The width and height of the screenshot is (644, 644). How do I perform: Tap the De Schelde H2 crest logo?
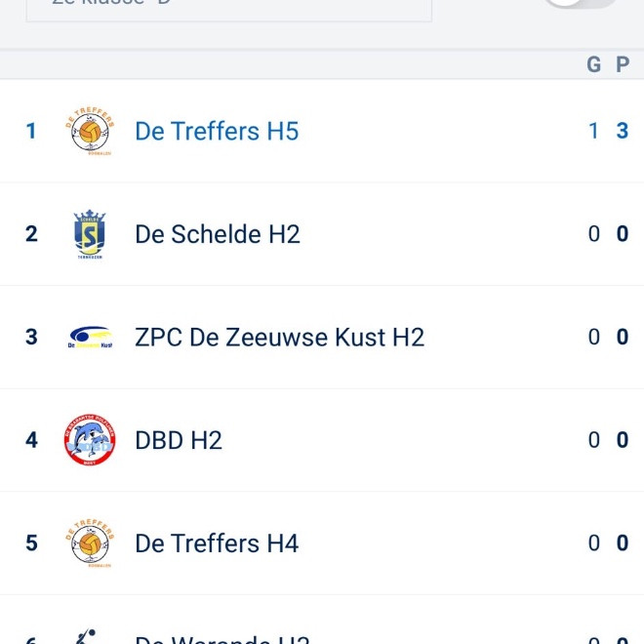(90, 234)
